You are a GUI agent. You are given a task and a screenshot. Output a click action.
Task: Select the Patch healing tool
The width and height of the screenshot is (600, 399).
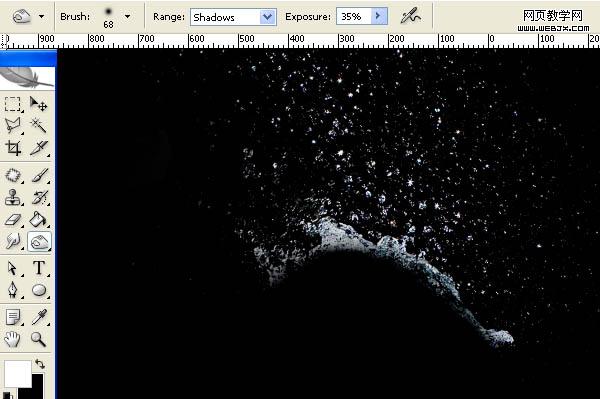(x=13, y=176)
